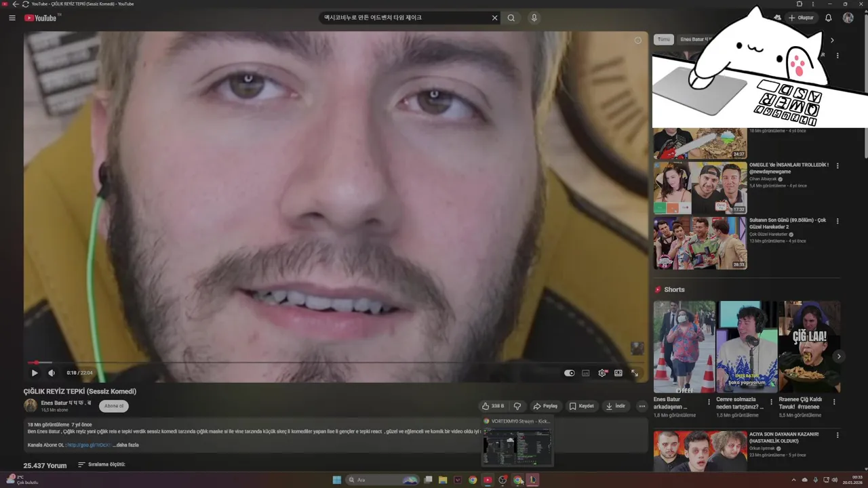868x488 pixels.
Task: Go to the YouTube home logo
Action: coord(41,18)
